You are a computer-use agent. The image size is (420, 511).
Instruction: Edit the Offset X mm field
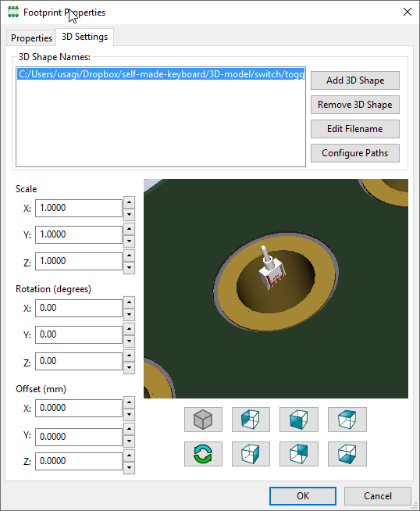[x=79, y=408]
